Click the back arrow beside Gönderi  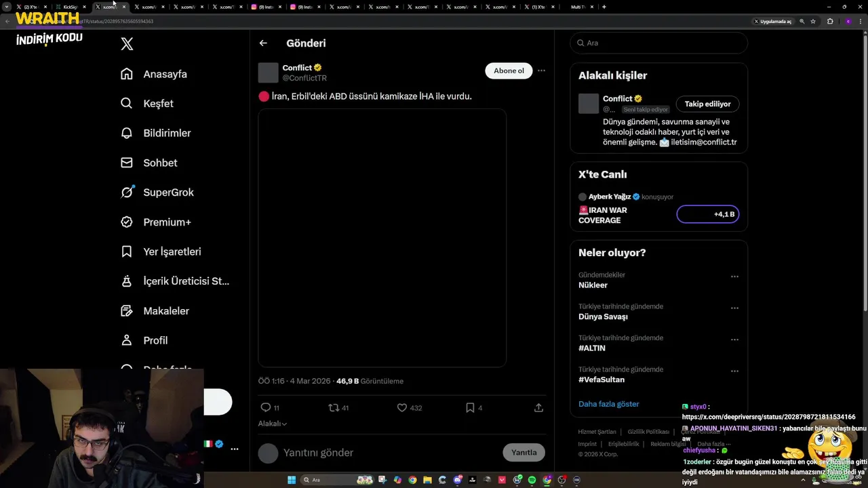263,43
